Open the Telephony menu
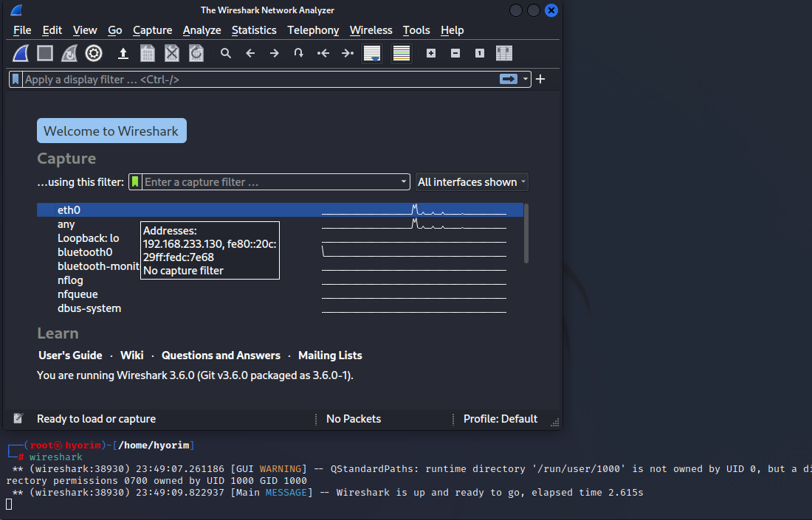This screenshot has width=812, height=520. 313,30
